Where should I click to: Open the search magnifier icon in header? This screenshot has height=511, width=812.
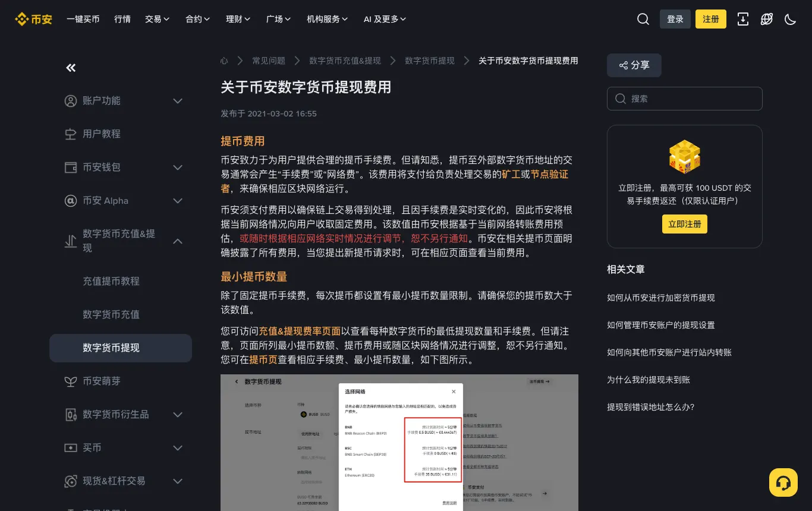(643, 19)
